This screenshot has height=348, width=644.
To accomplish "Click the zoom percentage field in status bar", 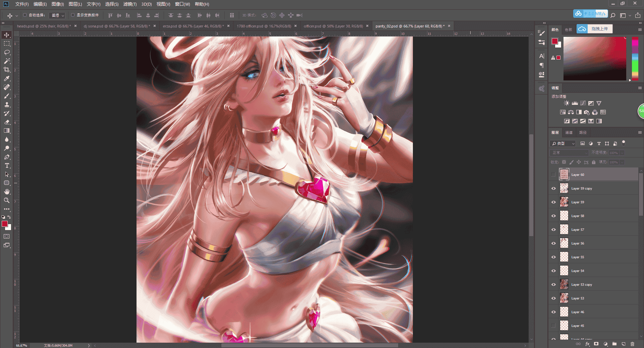I will (x=22, y=345).
